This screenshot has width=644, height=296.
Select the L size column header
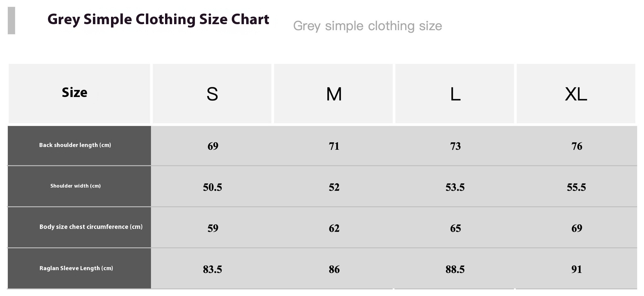point(454,94)
